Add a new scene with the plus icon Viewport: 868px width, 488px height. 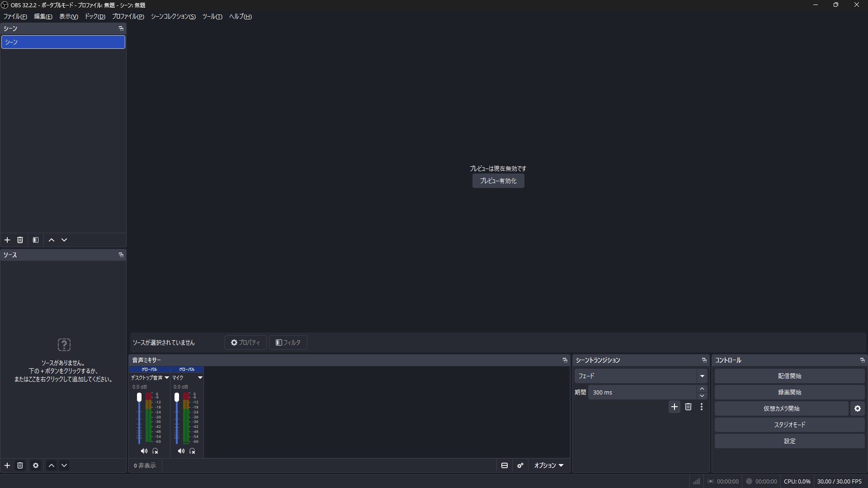[7, 240]
